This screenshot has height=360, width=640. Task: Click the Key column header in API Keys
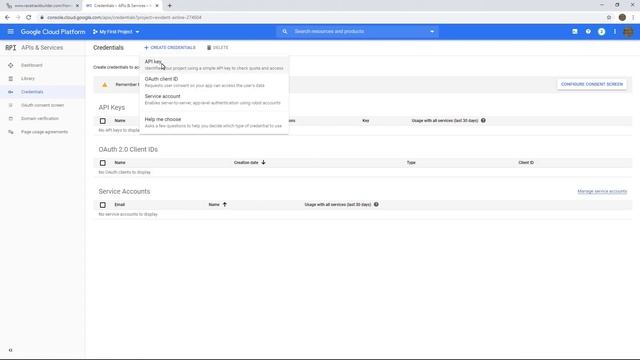coord(366,121)
